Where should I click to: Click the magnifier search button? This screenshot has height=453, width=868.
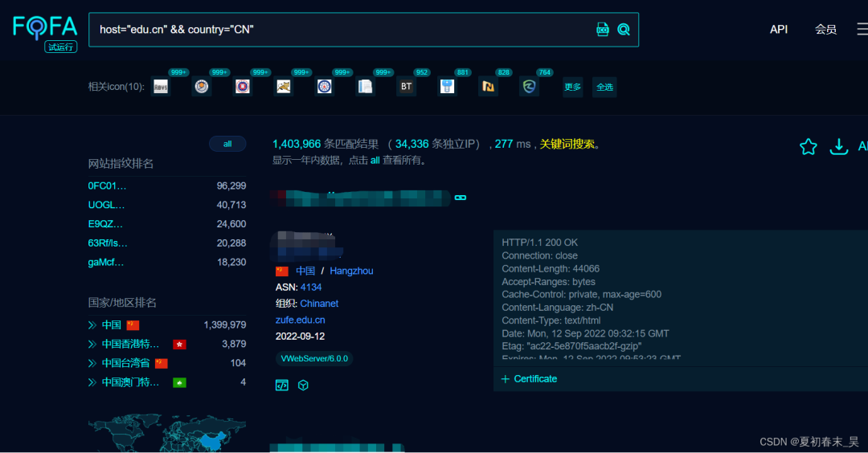click(x=624, y=29)
